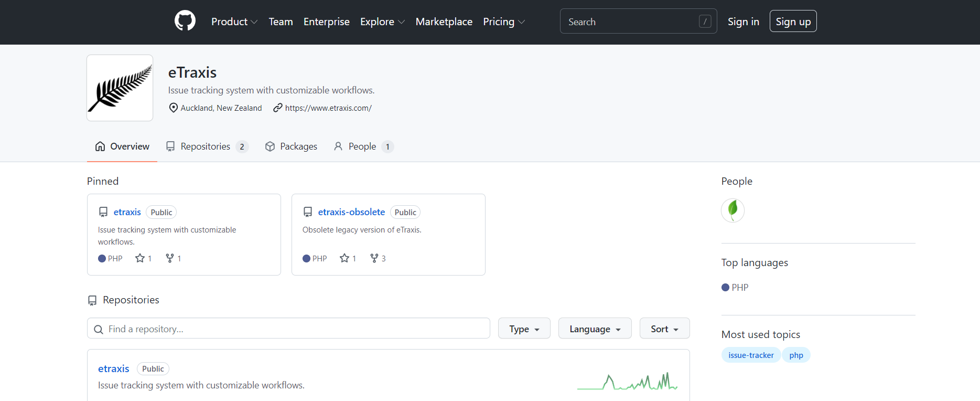
Task: Switch to the Packages tab
Action: pyautogui.click(x=291, y=146)
